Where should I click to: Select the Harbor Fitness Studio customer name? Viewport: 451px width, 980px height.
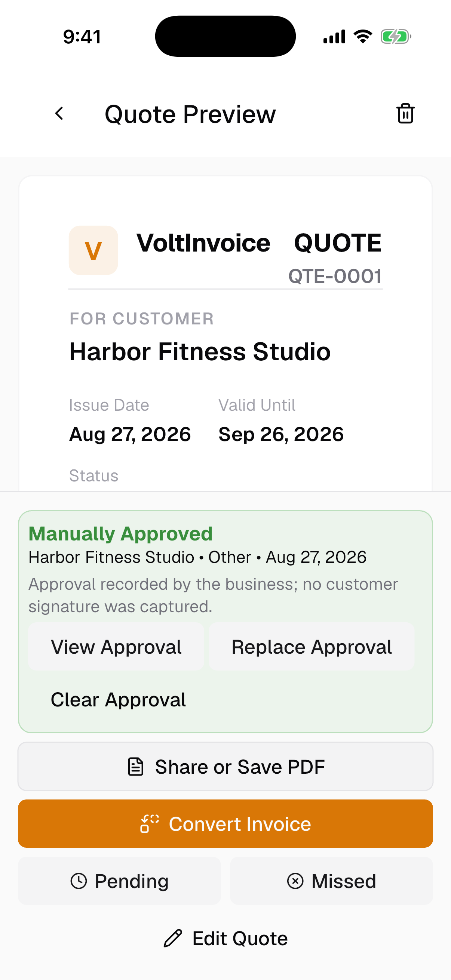(200, 351)
